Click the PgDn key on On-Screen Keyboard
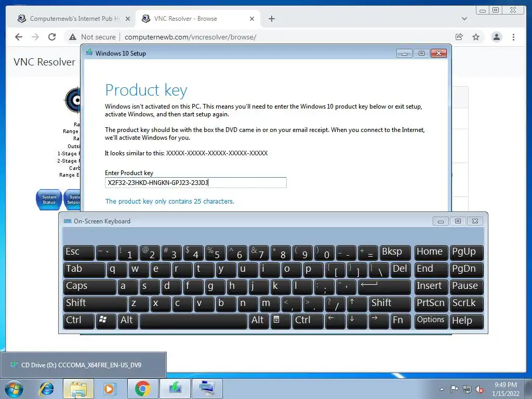The image size is (532, 399). tap(467, 270)
